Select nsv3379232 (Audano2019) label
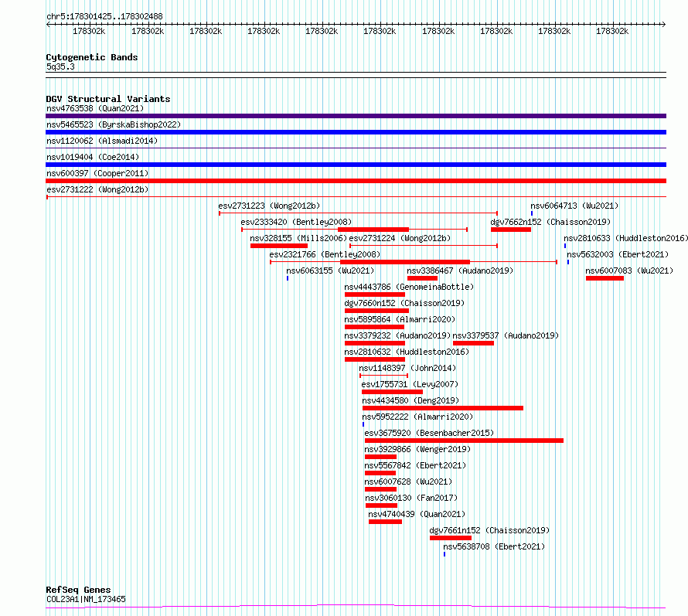The image size is (688, 616). [397, 335]
